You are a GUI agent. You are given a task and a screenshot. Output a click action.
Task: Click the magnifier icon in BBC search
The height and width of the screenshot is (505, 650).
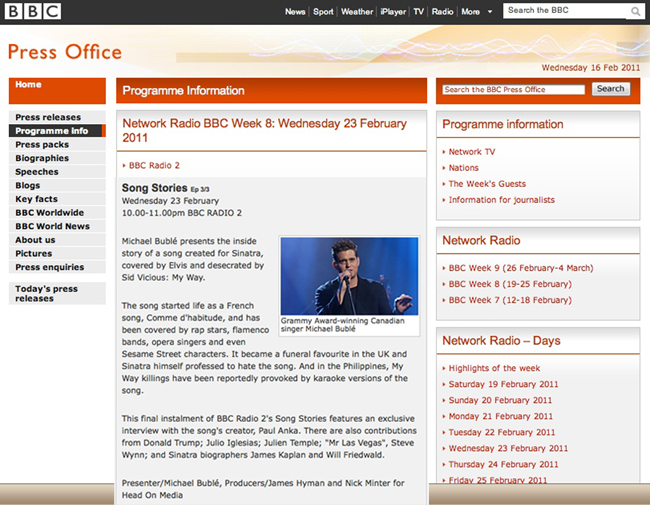635,11
